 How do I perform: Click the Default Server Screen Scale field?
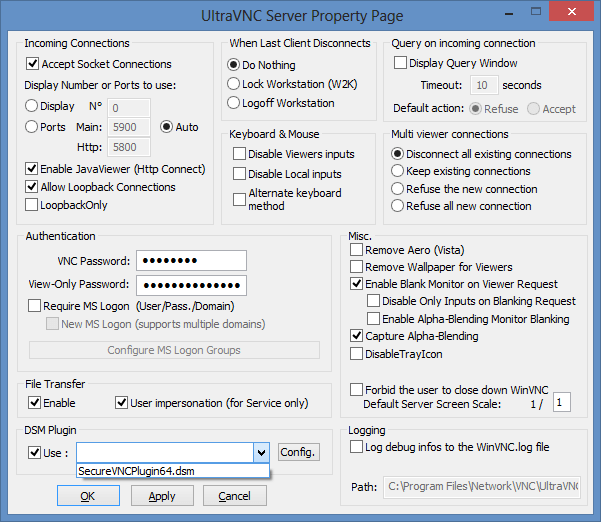tap(562, 402)
